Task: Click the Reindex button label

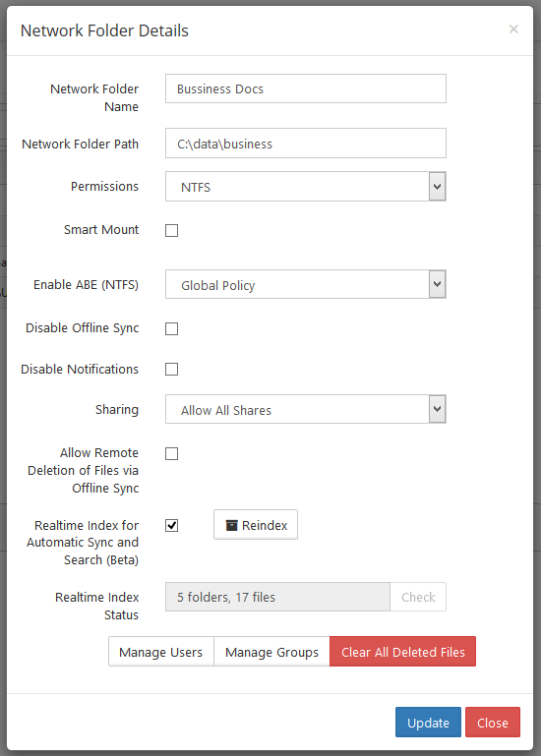Action: pyautogui.click(x=265, y=525)
